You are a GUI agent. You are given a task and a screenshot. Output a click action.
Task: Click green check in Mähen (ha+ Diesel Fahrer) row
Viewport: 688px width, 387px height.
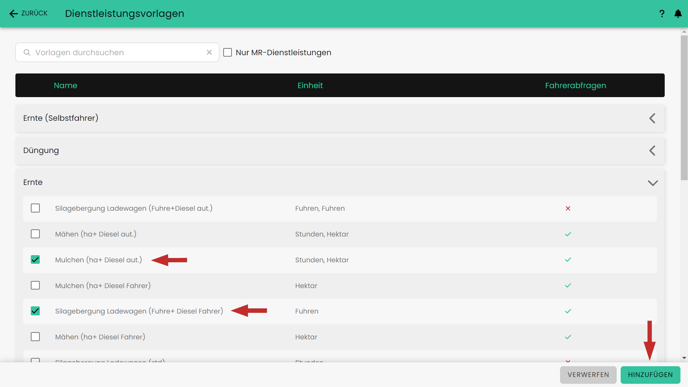click(568, 337)
